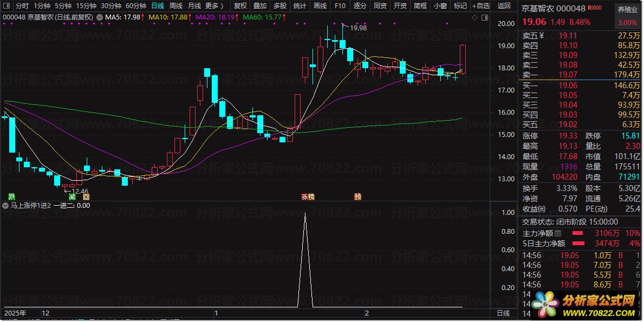This screenshot has height=322, width=644.
Task: Click the MA10 17.88 indicator label
Action: coord(170,18)
